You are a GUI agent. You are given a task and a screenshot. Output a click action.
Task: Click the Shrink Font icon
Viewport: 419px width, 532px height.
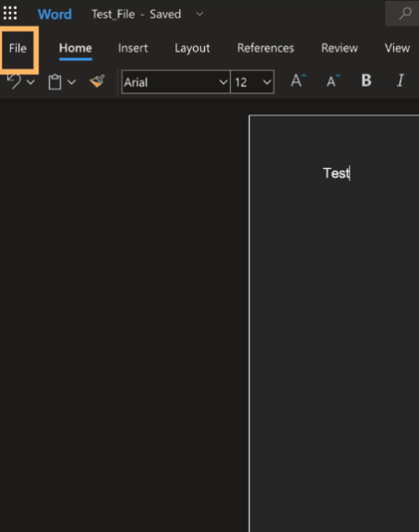click(333, 80)
